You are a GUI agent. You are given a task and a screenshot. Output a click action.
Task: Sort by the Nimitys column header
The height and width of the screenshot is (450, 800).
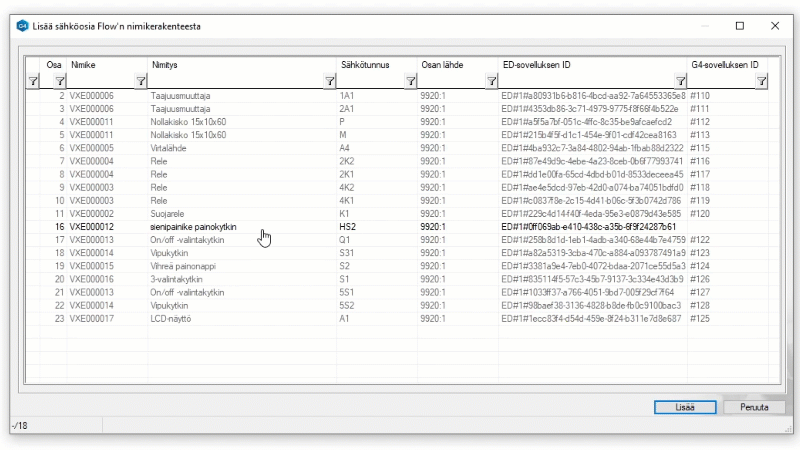coord(241,64)
